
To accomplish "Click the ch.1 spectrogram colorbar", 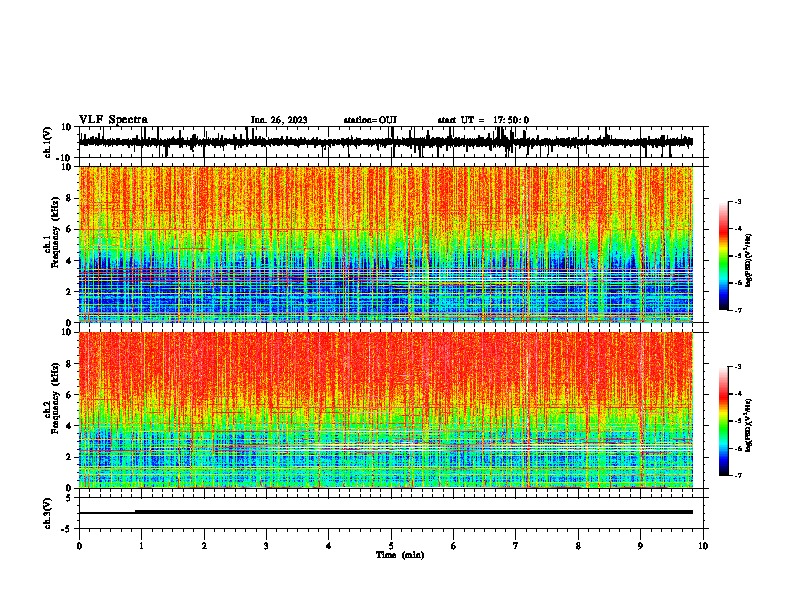I will (723, 256).
